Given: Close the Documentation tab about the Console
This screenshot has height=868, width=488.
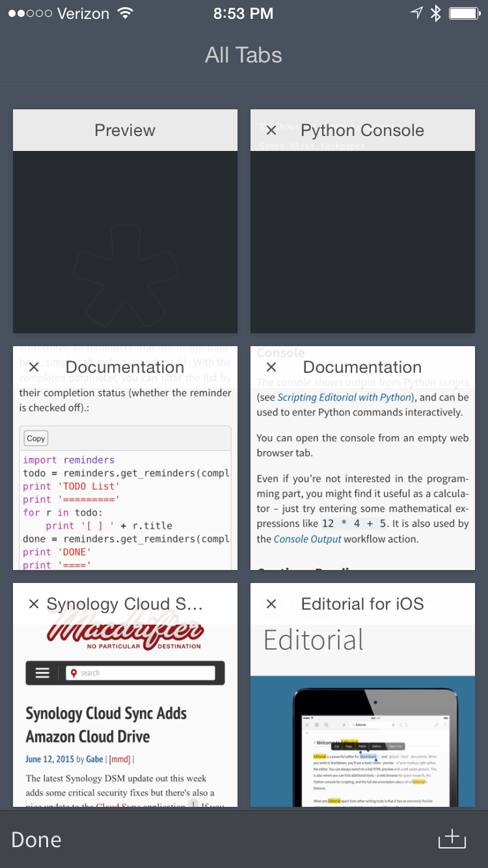Looking at the screenshot, I should coord(271,367).
